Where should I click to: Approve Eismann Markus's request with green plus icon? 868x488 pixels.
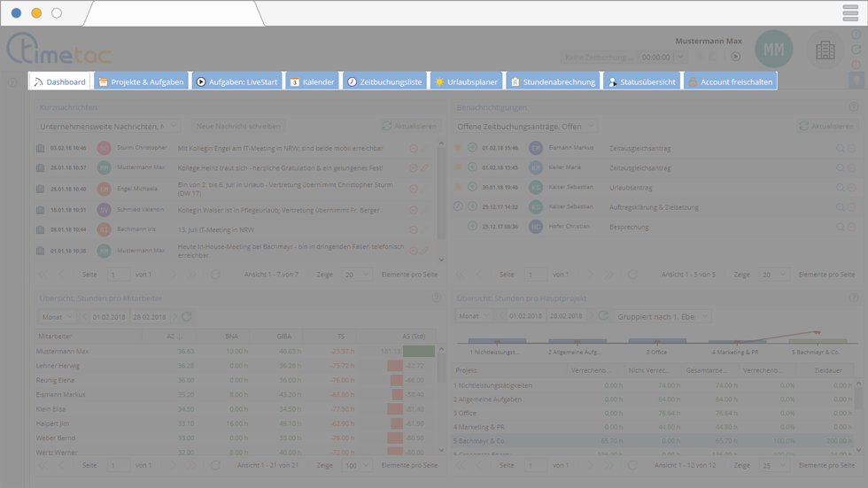point(472,148)
